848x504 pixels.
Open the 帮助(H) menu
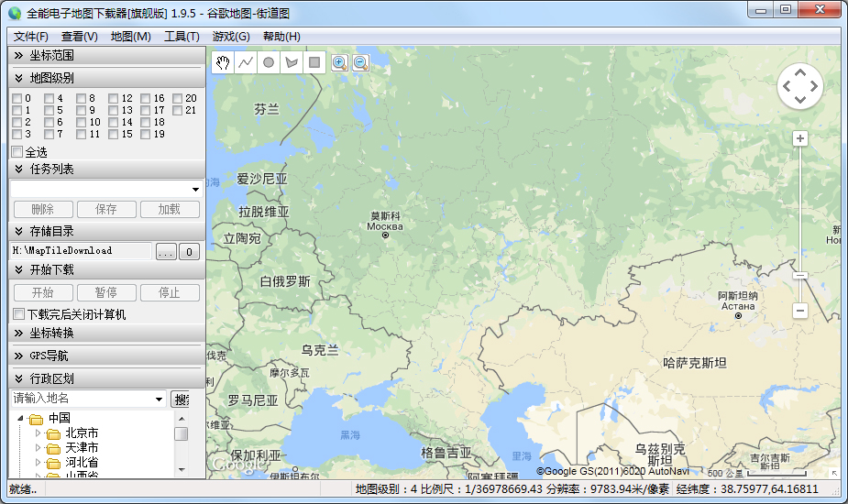281,37
